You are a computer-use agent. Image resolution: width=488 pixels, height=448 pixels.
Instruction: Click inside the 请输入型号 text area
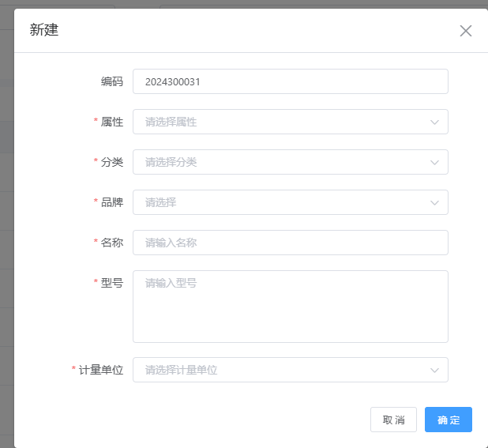(290, 307)
